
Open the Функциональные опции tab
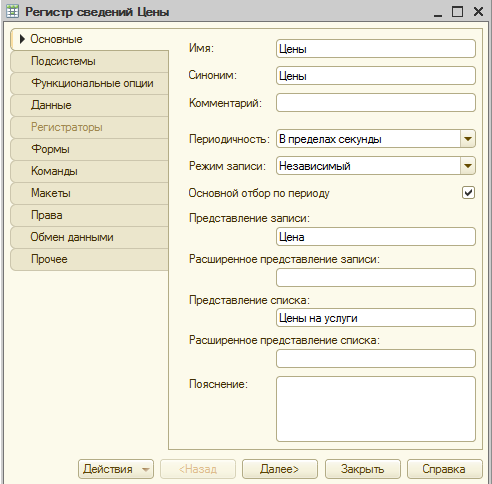point(89,83)
